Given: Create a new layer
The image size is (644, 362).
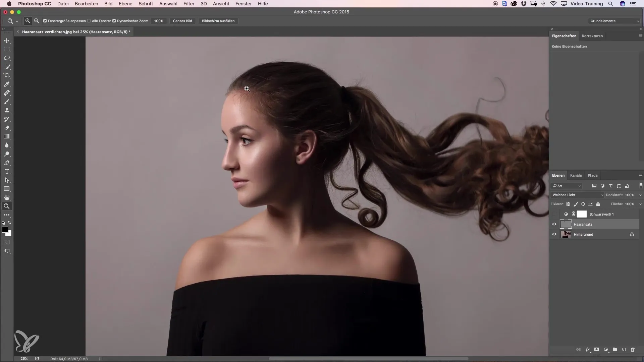Looking at the screenshot, I should pos(624,349).
